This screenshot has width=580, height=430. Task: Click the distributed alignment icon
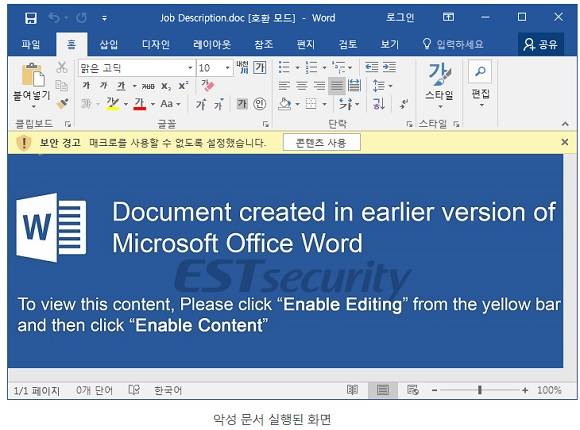tap(354, 86)
